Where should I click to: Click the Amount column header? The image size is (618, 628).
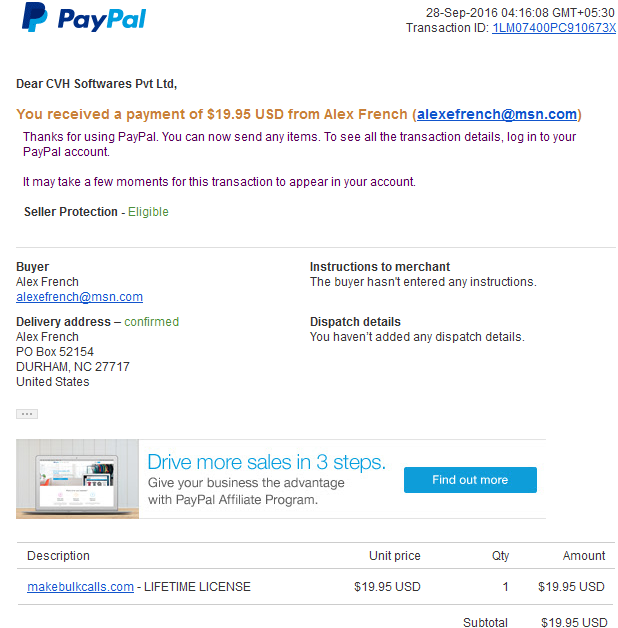click(584, 556)
